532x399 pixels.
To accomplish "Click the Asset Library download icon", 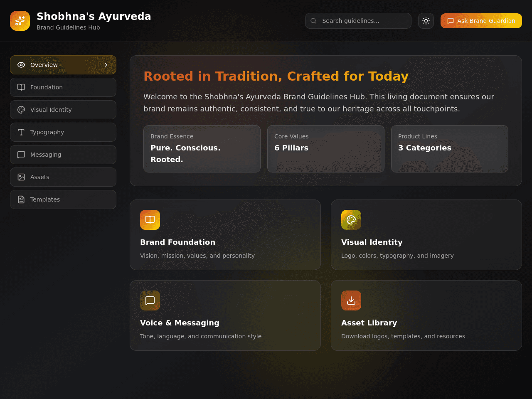I will click(x=351, y=300).
